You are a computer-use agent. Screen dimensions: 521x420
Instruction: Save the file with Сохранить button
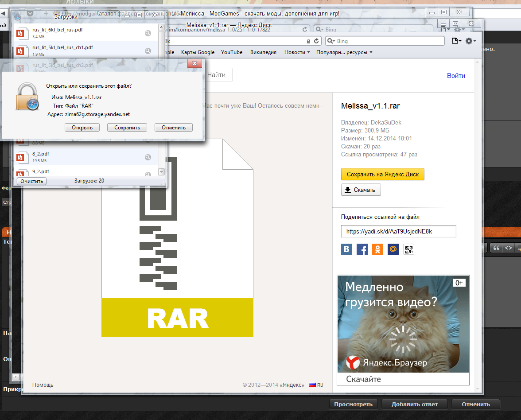(x=127, y=128)
